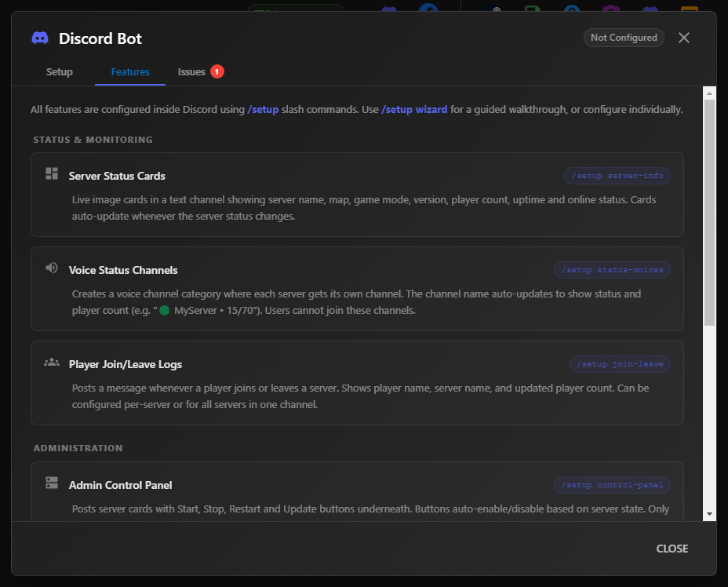Viewport: 728px width, 587px height.
Task: Click the STATUS & MONITORING section heading
Action: tap(93, 140)
